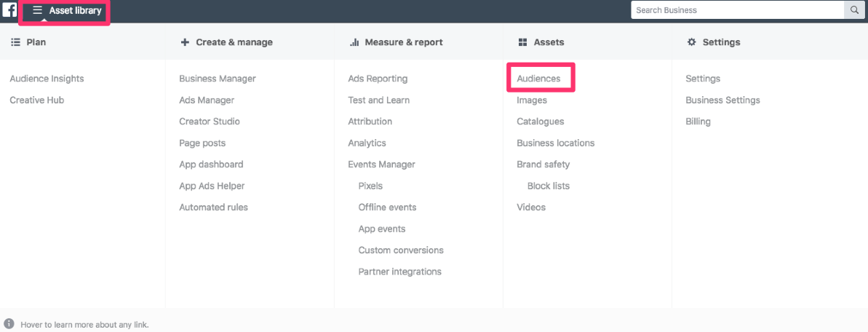The image size is (868, 332).
Task: Click the bar chart icon for Measure & report
Action: pos(354,42)
